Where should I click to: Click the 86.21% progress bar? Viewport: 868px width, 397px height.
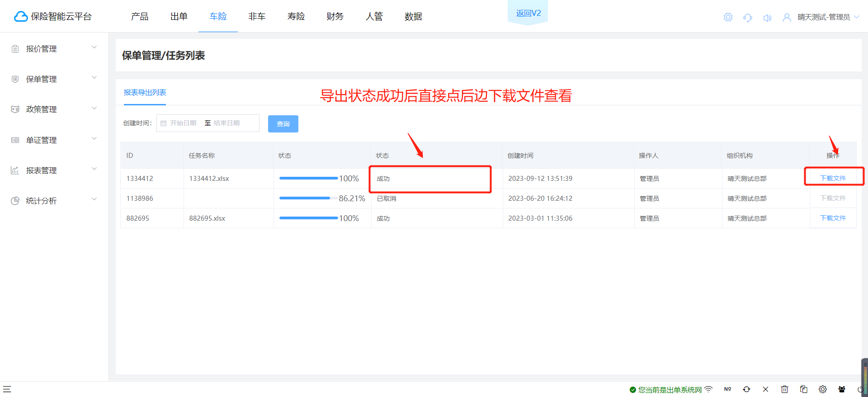(308, 198)
